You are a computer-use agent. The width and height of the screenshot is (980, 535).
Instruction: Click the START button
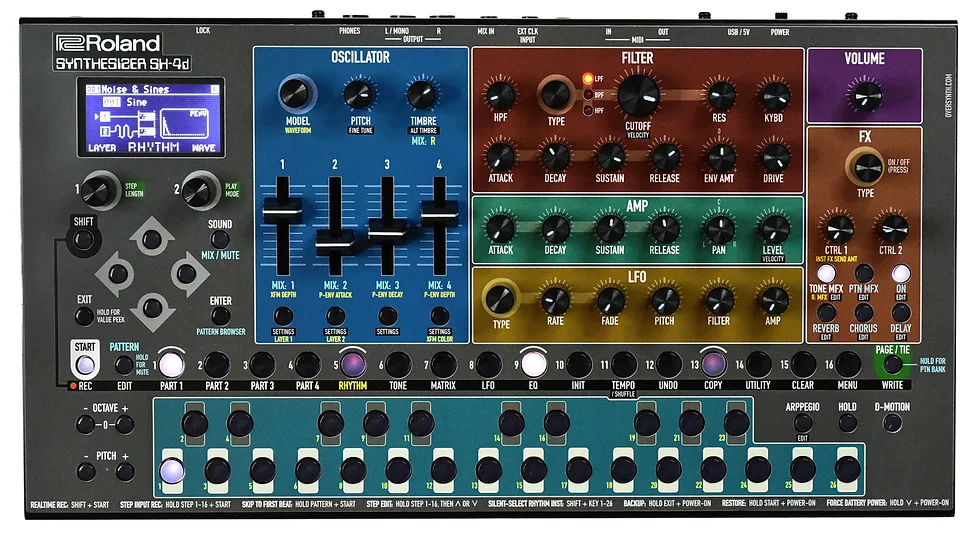tap(85, 364)
